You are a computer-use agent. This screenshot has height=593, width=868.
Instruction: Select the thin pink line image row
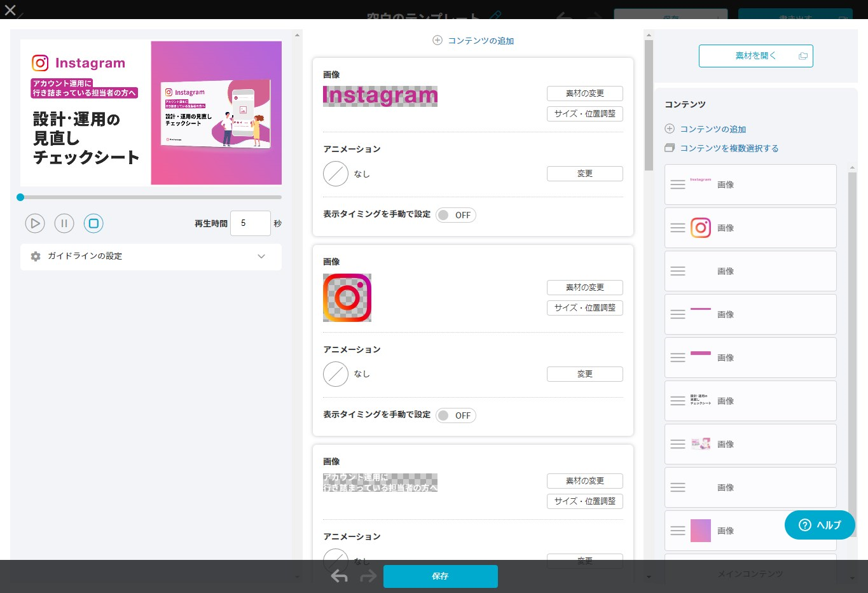click(750, 314)
